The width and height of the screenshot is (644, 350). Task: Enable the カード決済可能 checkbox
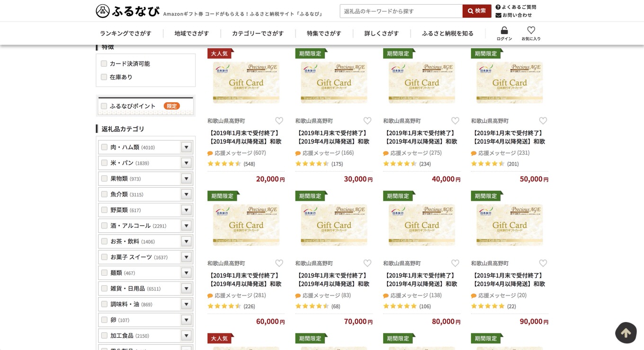click(104, 63)
